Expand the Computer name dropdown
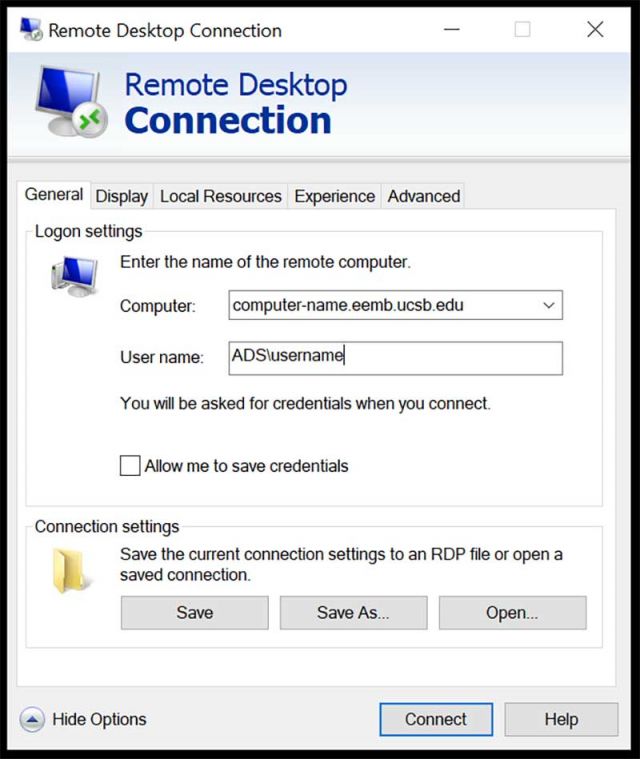The image size is (640, 759). [x=548, y=305]
